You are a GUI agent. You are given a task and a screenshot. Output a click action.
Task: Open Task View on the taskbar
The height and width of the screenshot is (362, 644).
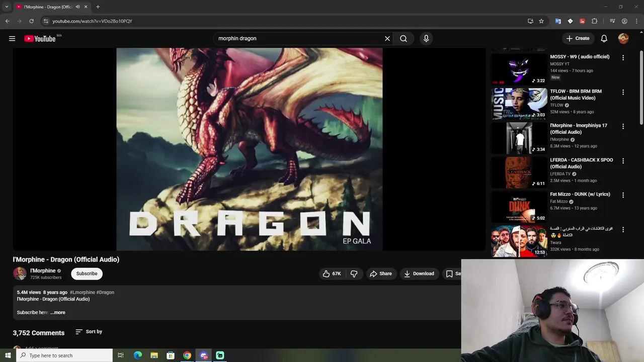pos(121,355)
